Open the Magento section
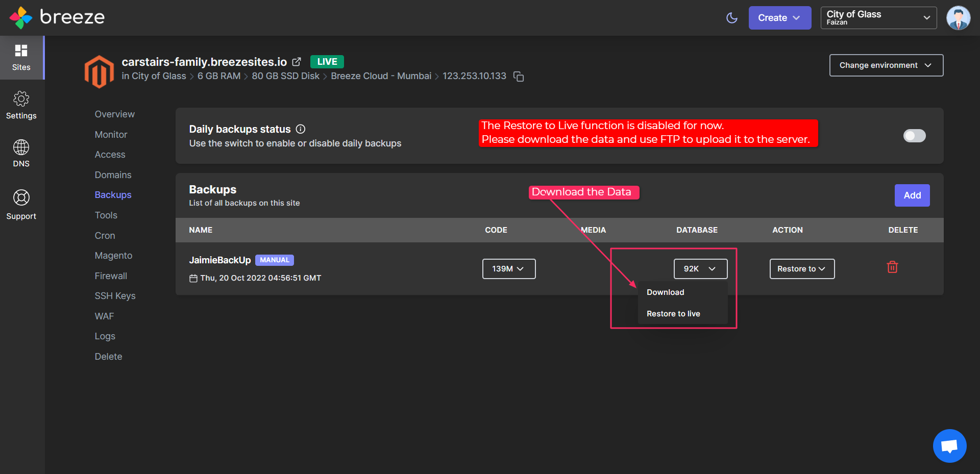Screen dimensions: 980x474 [x=113, y=256]
